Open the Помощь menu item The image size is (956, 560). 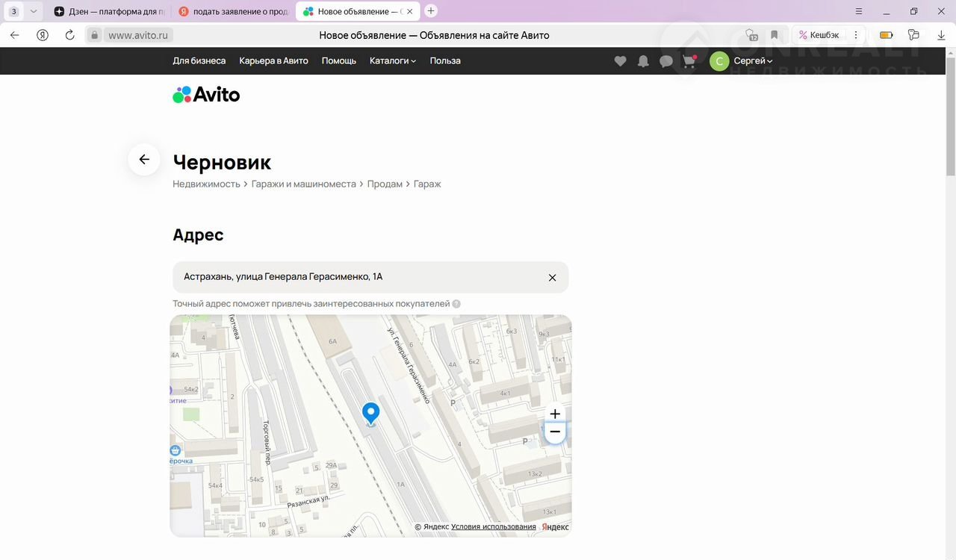tap(338, 61)
